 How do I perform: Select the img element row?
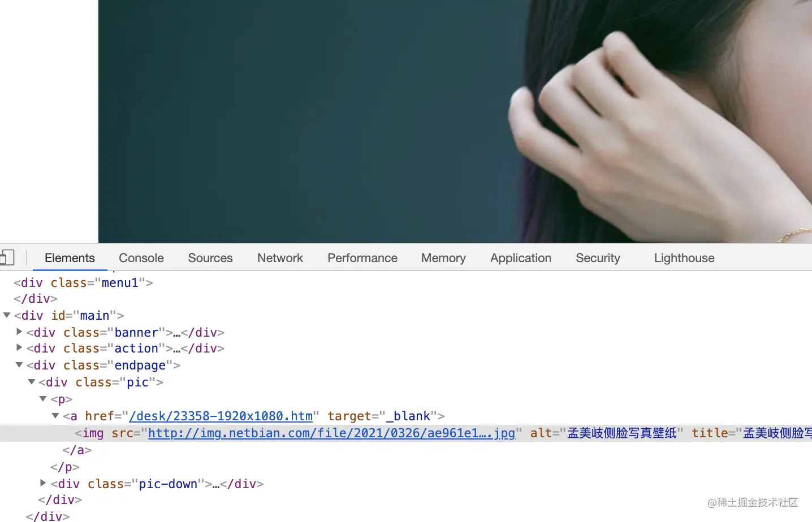406,433
